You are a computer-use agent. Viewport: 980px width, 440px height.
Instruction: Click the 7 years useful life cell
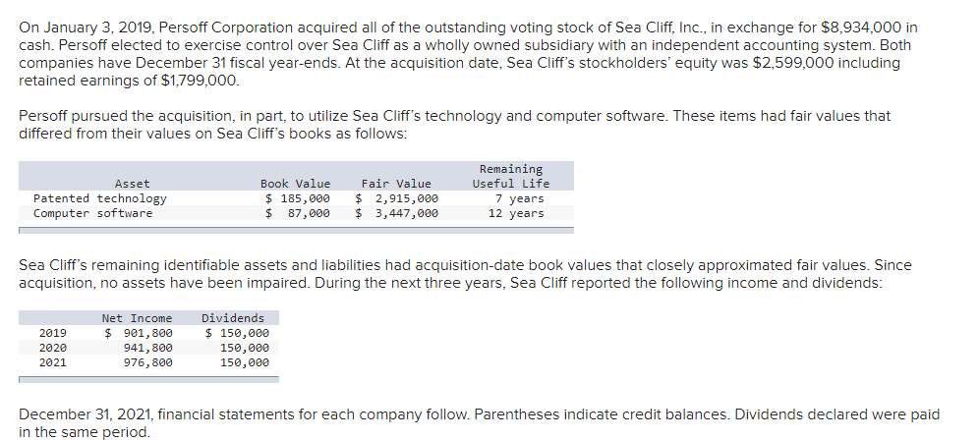519,198
